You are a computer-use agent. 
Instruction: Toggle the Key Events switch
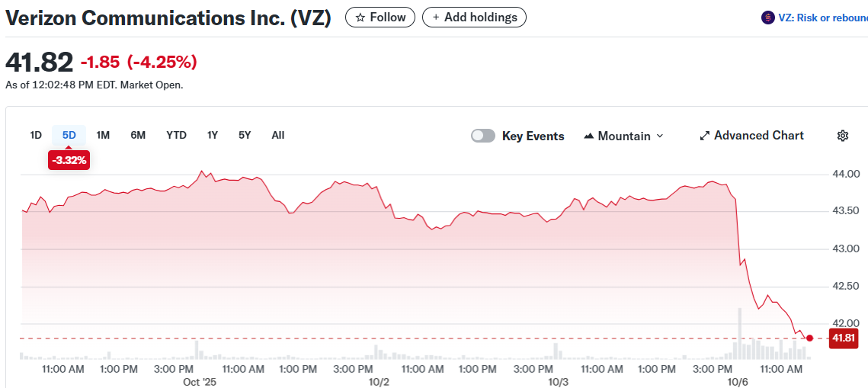pos(483,136)
